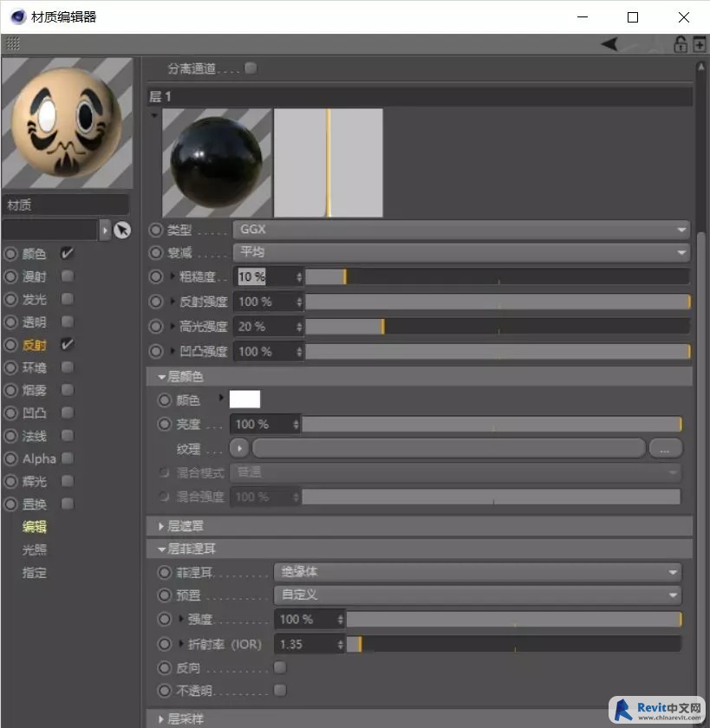Click the animation dot beside 类型
Viewport: 710px width, 728px height.
[155, 230]
